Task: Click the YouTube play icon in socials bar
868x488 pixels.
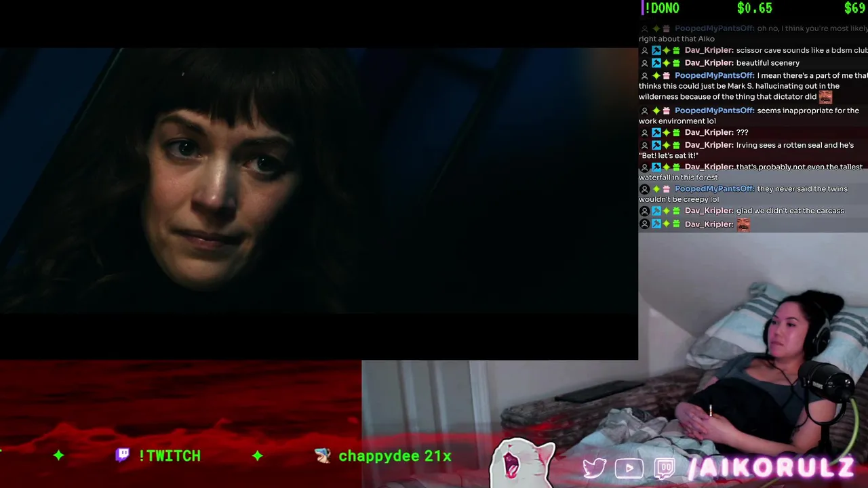Action: 629,468
